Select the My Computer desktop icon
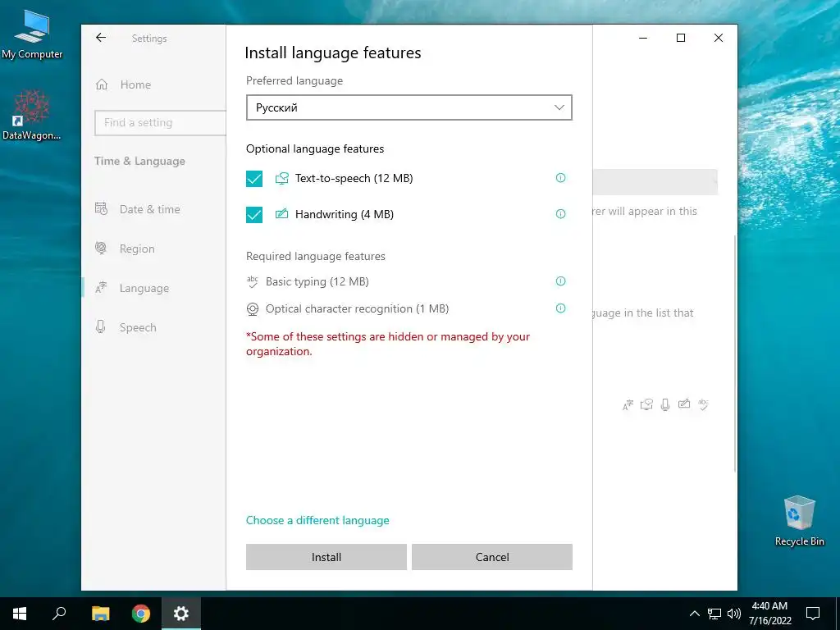The height and width of the screenshot is (630, 840). (32, 34)
